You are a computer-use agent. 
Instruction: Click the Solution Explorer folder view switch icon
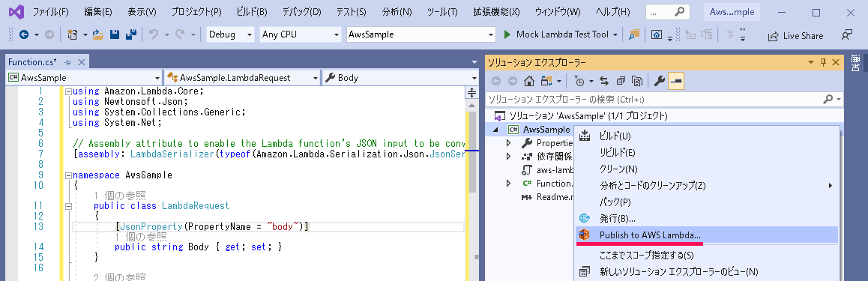[x=547, y=82]
